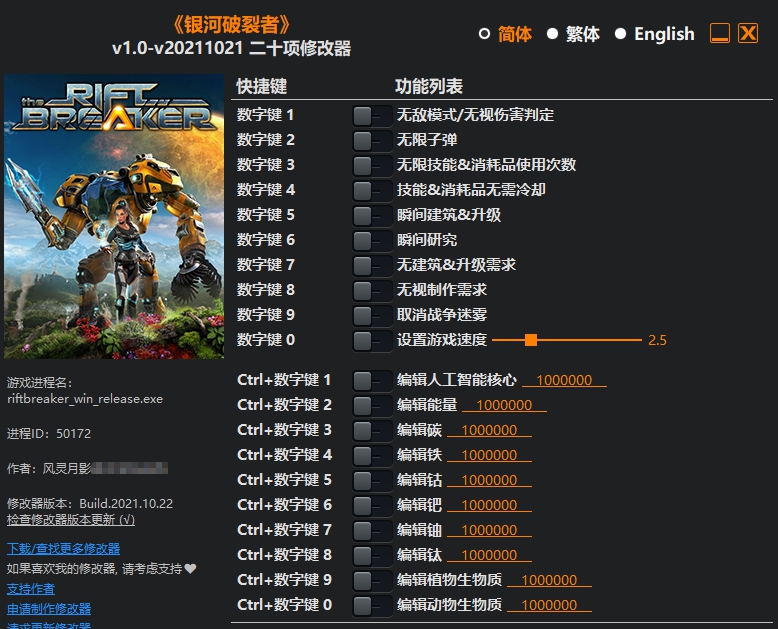Switch language to English

click(x=654, y=34)
